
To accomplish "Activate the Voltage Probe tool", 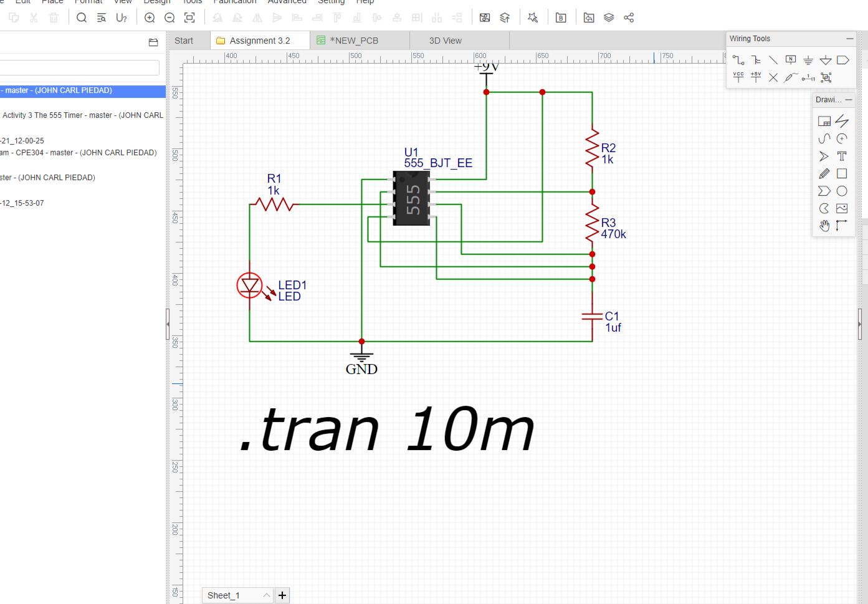I will 791,77.
